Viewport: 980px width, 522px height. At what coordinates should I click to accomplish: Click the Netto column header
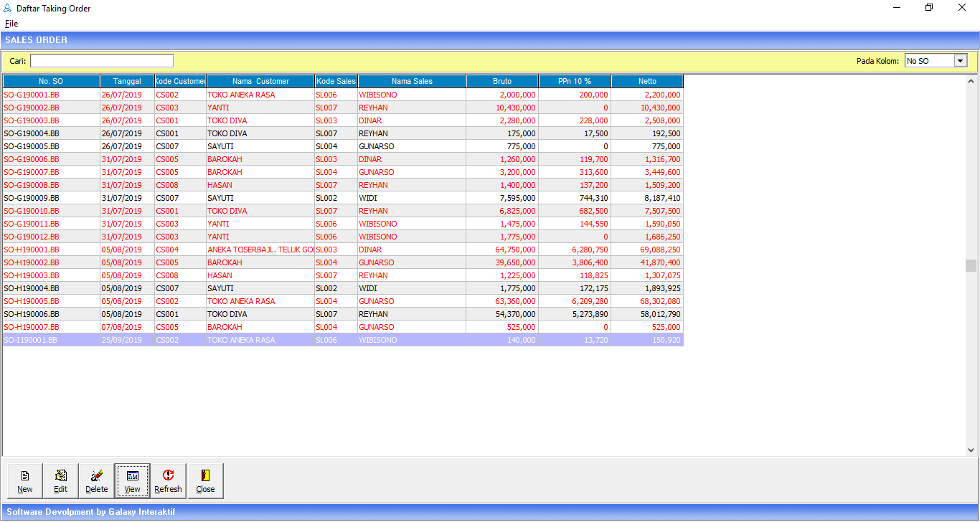tap(647, 82)
